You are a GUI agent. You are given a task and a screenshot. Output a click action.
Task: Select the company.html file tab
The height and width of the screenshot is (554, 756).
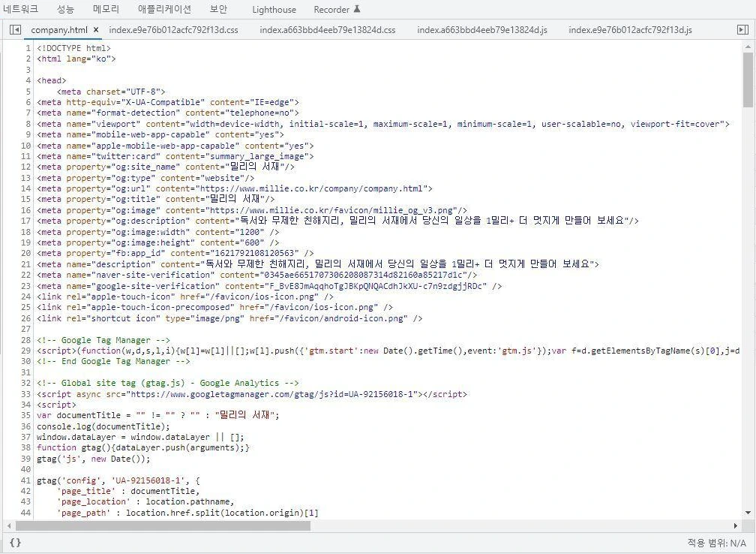58,30
